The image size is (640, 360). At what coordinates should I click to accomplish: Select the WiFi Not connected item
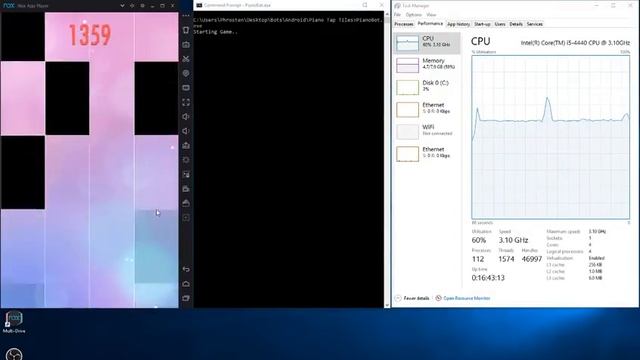(x=427, y=131)
